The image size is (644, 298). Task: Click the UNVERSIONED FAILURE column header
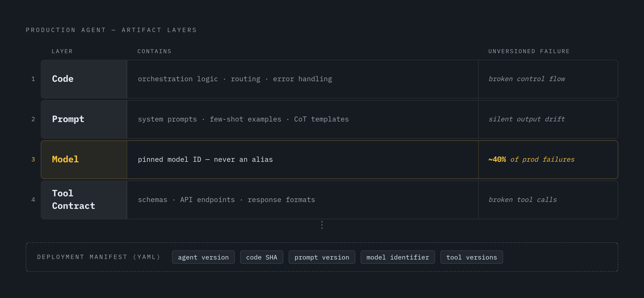(x=529, y=51)
